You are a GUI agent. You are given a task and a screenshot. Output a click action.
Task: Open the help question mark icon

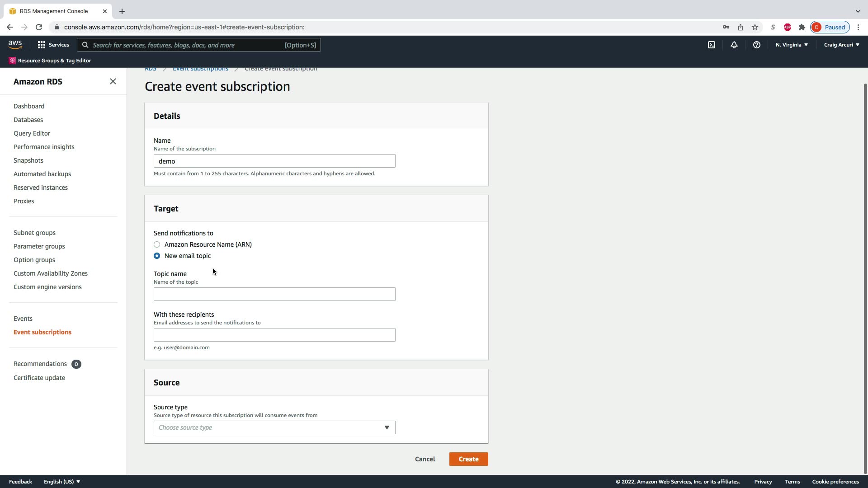756,45
